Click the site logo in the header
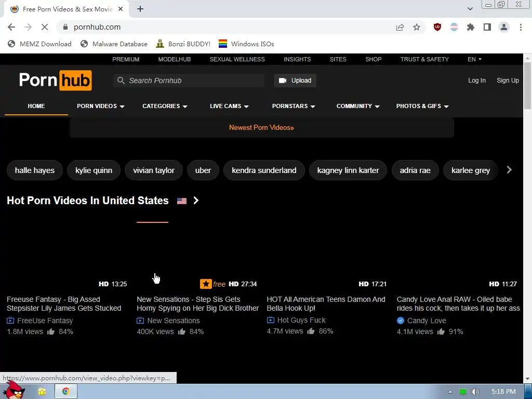 (x=55, y=81)
